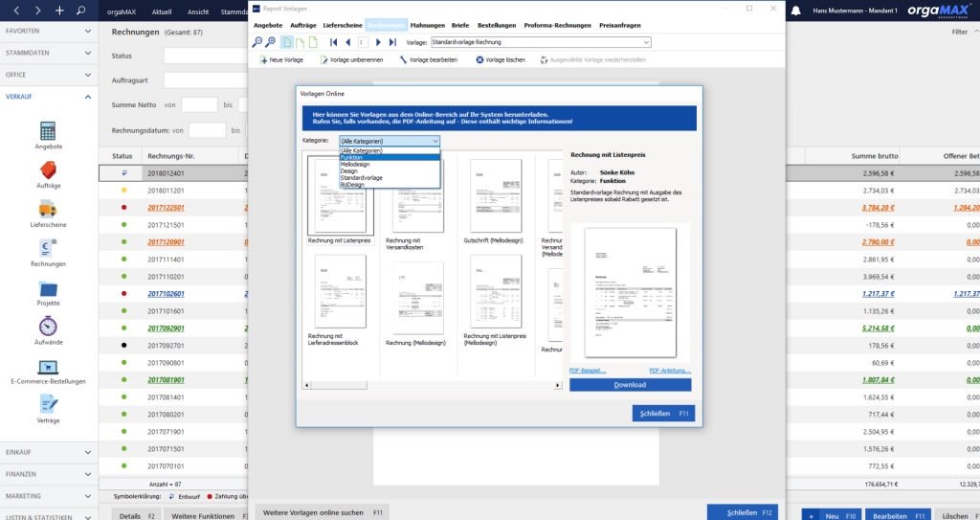Click the Download button
Image resolution: width=980 pixels, height=520 pixels.
point(630,385)
